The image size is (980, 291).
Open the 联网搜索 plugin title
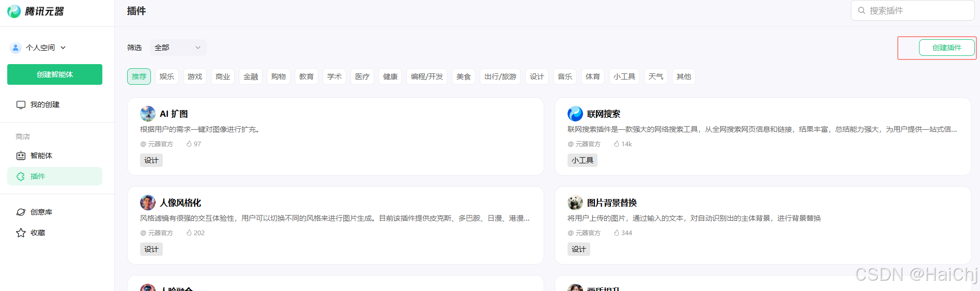[x=604, y=114]
